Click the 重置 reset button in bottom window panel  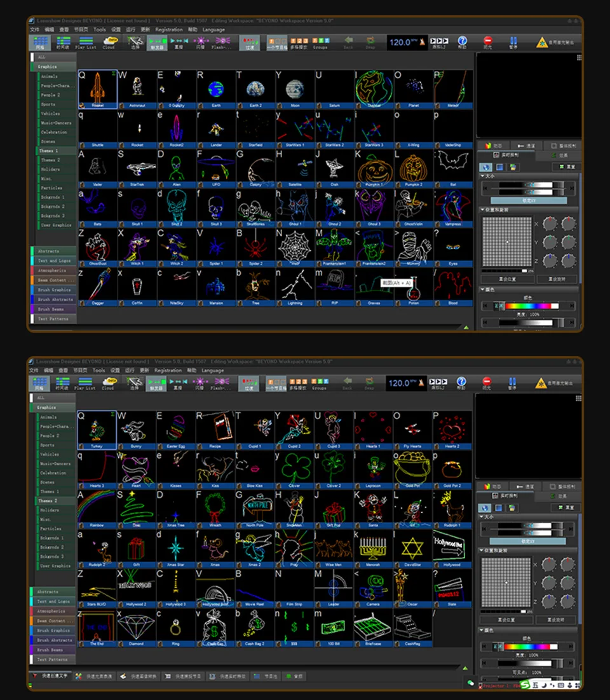point(566,507)
